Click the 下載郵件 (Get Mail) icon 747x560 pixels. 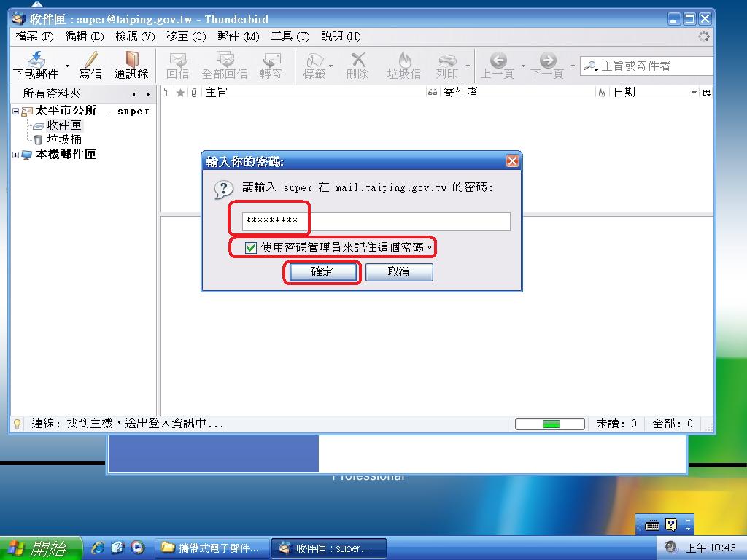tap(36, 60)
